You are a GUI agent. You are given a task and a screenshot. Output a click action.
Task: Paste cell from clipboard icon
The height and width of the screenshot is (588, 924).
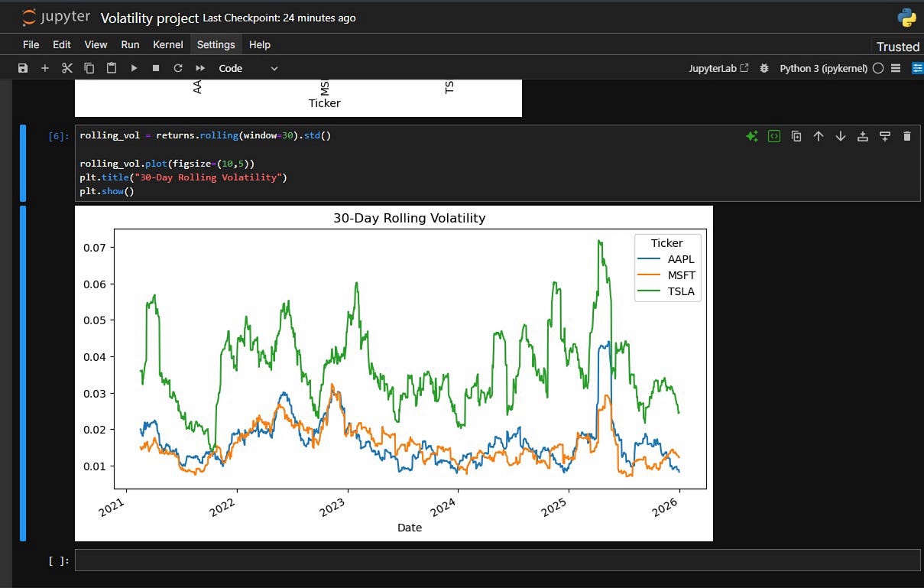click(x=112, y=68)
